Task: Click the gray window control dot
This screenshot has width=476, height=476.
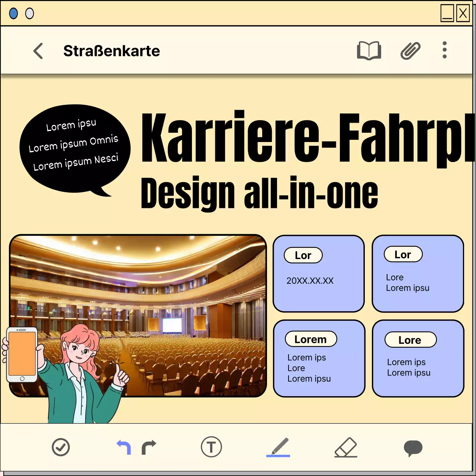Action: click(x=29, y=13)
